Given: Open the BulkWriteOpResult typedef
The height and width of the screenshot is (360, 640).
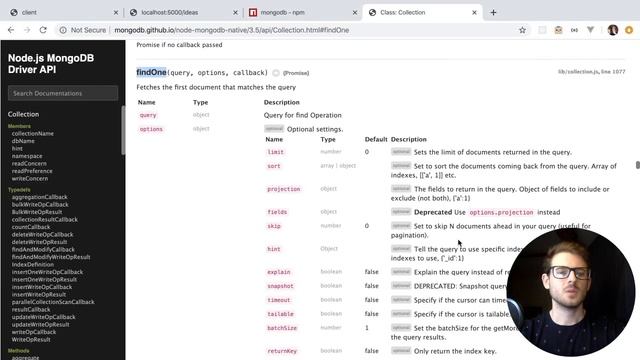Looking at the screenshot, I should [x=37, y=212].
